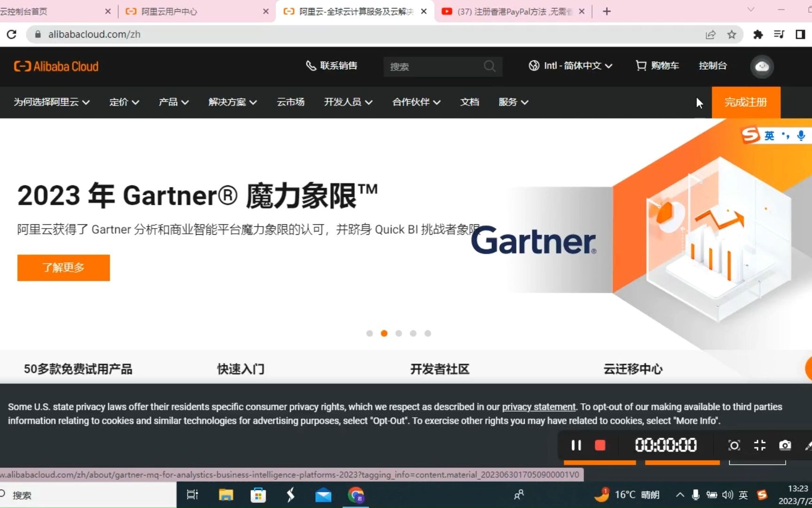Open Task View in the taskbar

[x=193, y=495]
